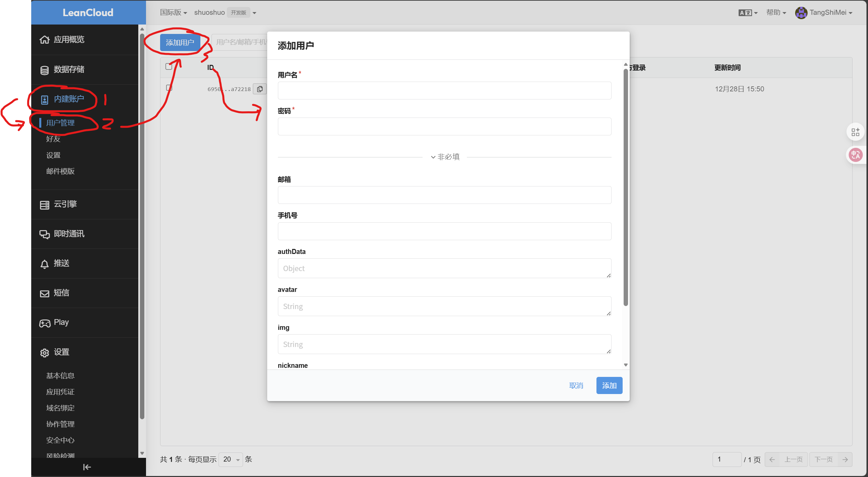Click the envelope icon for 短信
The image size is (868, 477).
(x=45, y=293)
